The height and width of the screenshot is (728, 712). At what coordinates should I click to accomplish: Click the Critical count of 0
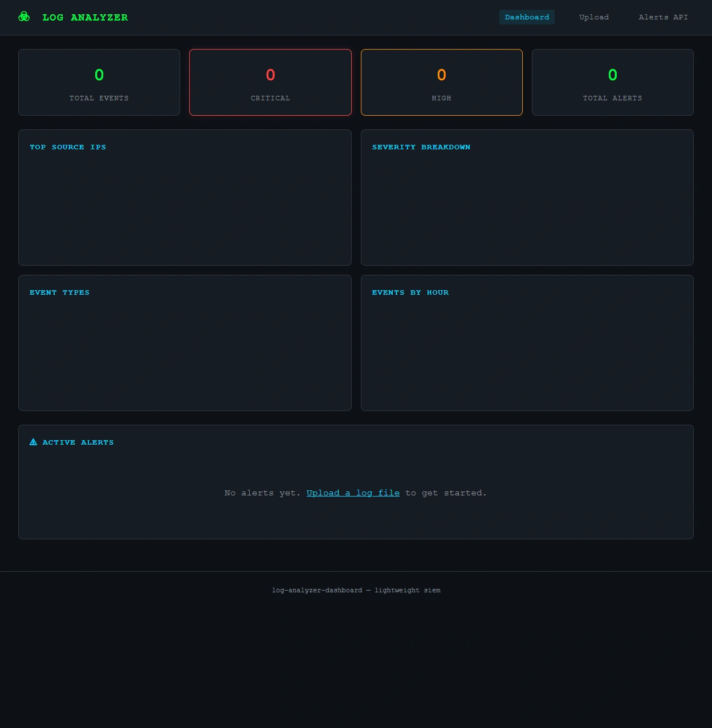pyautogui.click(x=270, y=75)
